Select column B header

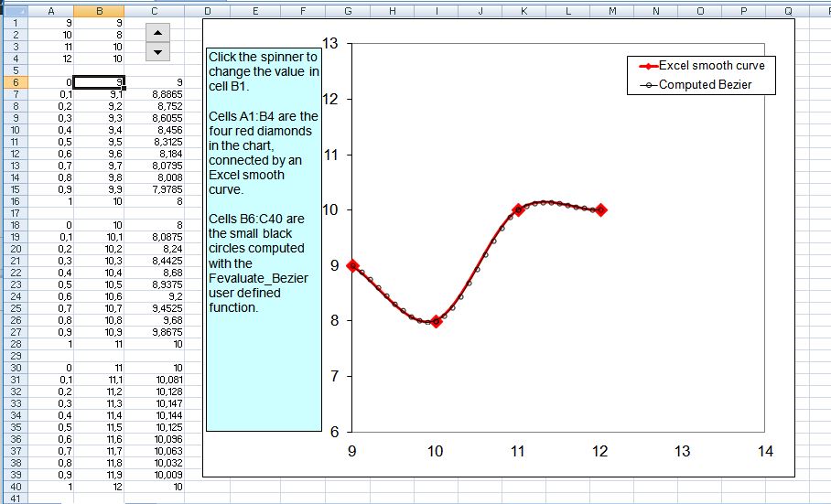point(99,11)
